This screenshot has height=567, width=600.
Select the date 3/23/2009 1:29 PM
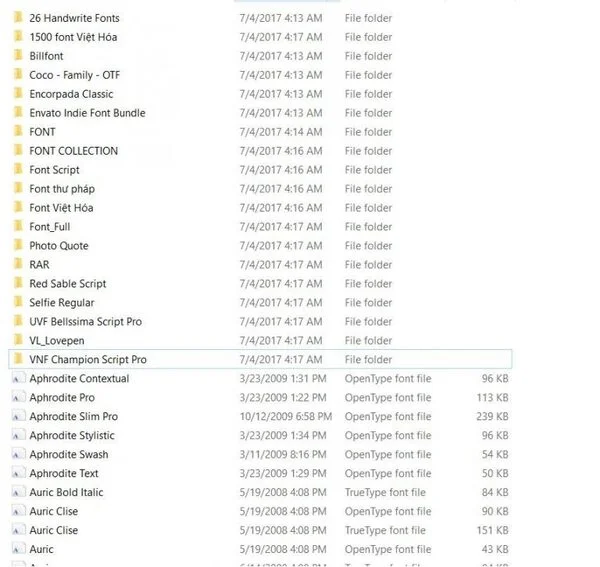click(x=283, y=473)
